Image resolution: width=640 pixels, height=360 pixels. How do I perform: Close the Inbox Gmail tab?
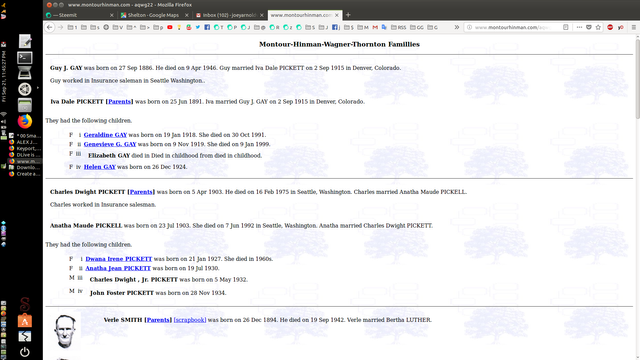262,15
